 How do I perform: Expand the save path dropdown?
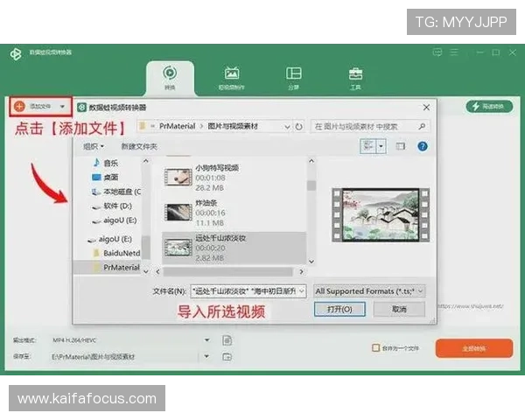(x=206, y=356)
